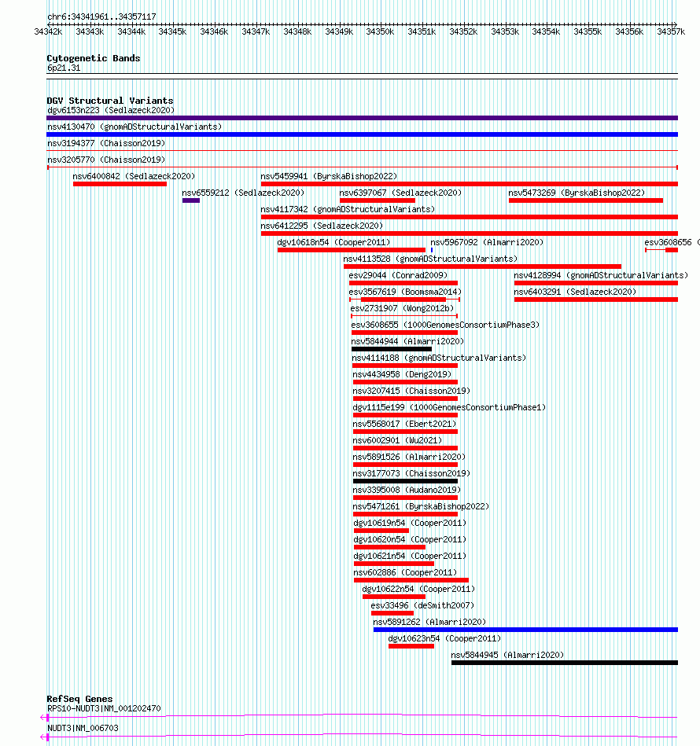This screenshot has height=746, width=700.
Task: Click the small blue nsv5967092 marker
Action: [x=432, y=250]
